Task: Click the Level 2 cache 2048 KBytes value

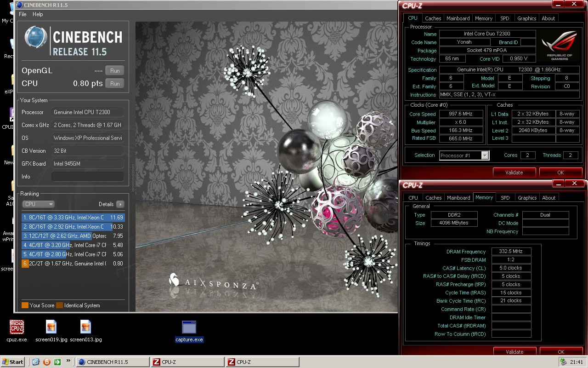Action: point(533,131)
